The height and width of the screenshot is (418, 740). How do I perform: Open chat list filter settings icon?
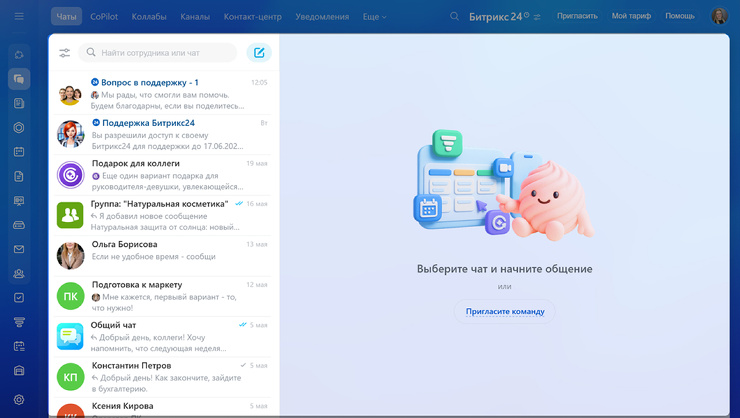click(65, 53)
